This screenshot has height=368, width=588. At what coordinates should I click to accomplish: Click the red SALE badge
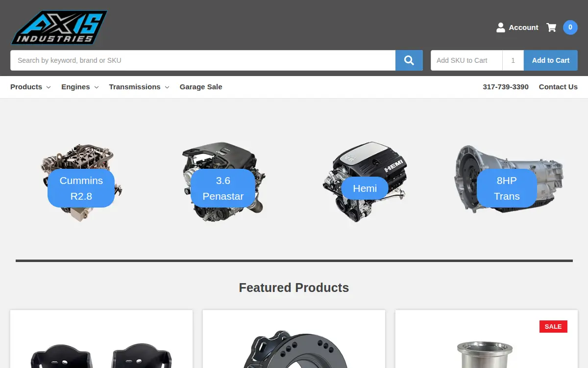(x=553, y=326)
